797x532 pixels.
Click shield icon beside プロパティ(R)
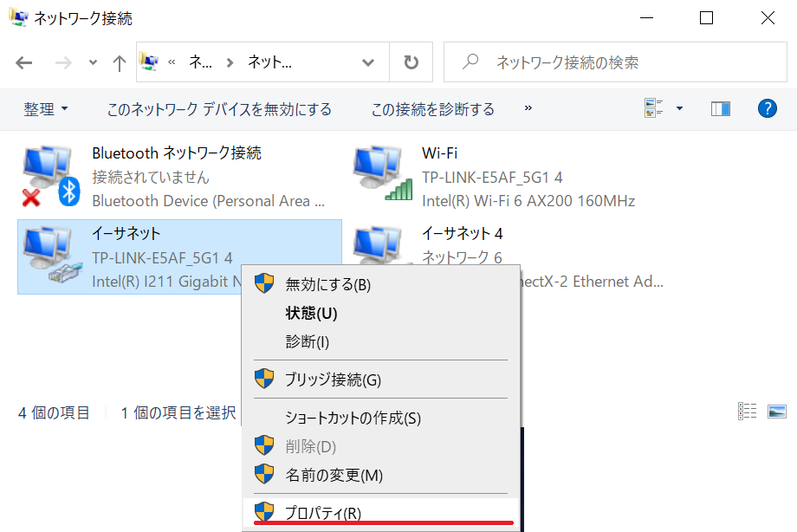[x=264, y=512]
